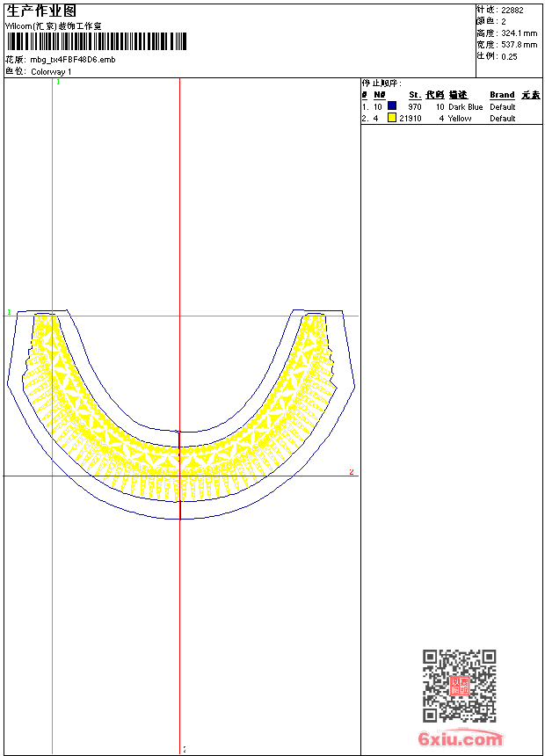
Task: Click the stitch count value 22882
Action: (512, 11)
